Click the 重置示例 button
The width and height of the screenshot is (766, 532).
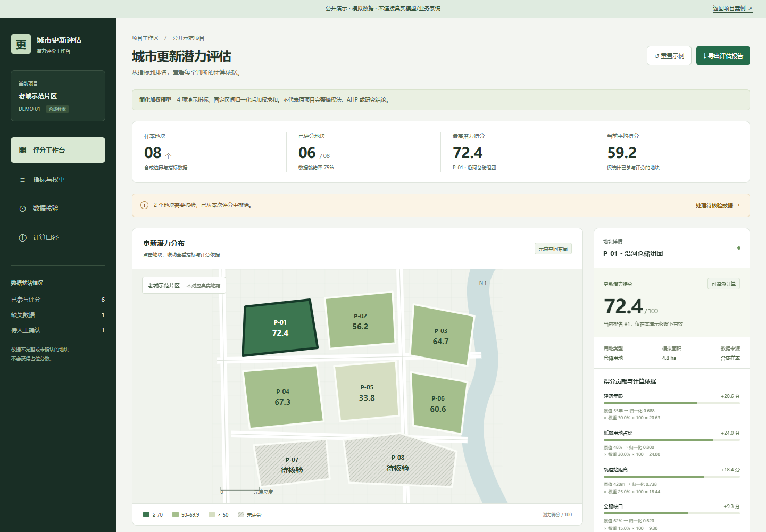tap(669, 56)
